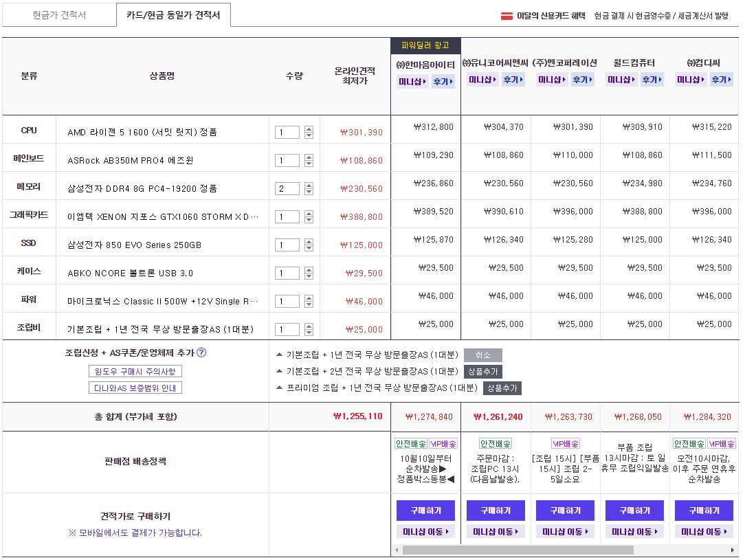Image resolution: width=745 pixels, height=560 pixels.
Task: Open 윈도우 구매시 주의사항 link
Action: pyautogui.click(x=135, y=372)
